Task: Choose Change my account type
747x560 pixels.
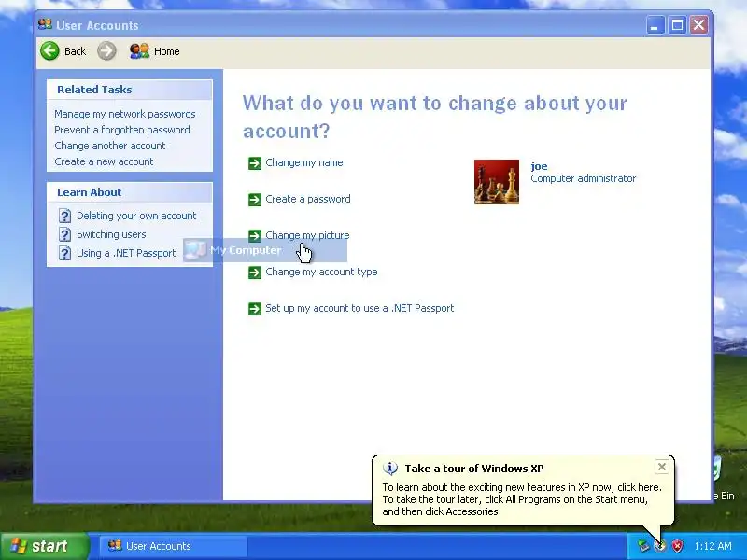Action: (321, 272)
